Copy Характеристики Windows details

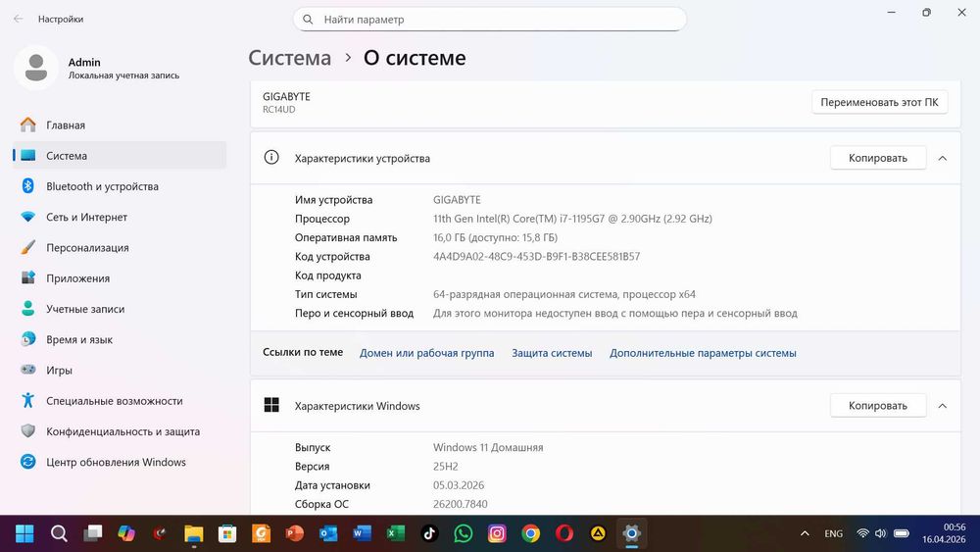pyautogui.click(x=877, y=406)
